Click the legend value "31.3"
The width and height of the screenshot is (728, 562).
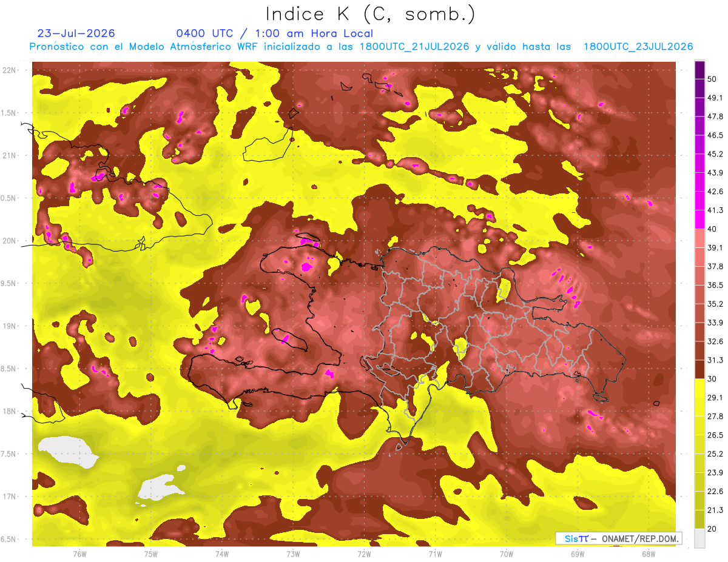(x=715, y=360)
